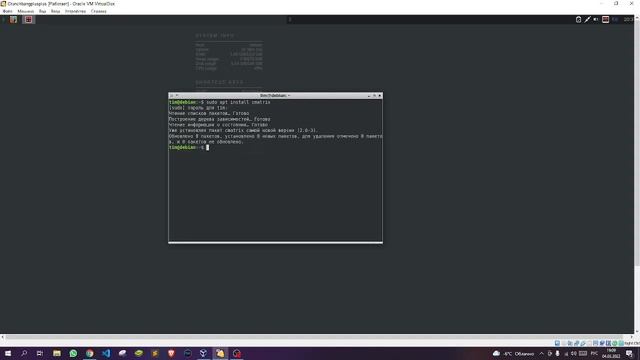Click the microphone tray icon
The height and width of the screenshot is (360, 640).
coord(558,353)
